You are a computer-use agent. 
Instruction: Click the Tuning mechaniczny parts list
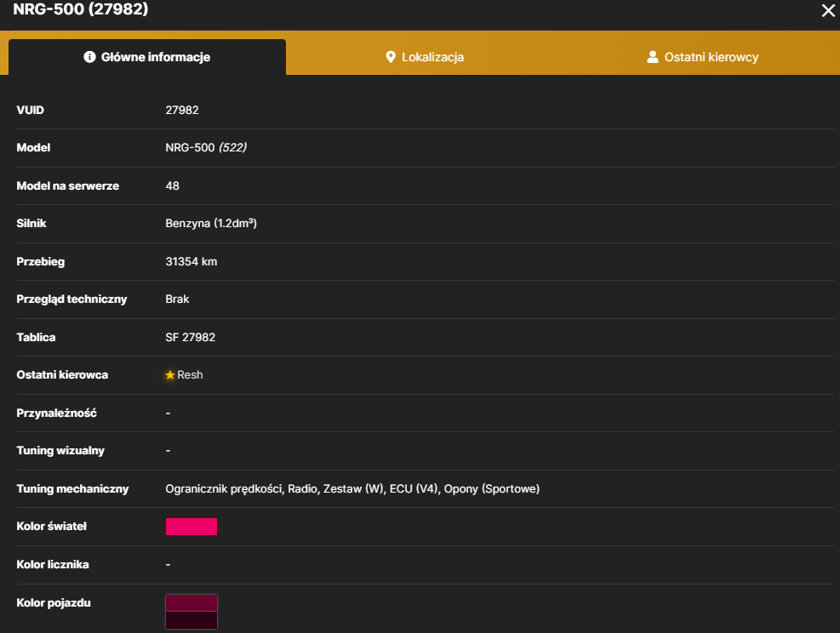pyautogui.click(x=352, y=489)
